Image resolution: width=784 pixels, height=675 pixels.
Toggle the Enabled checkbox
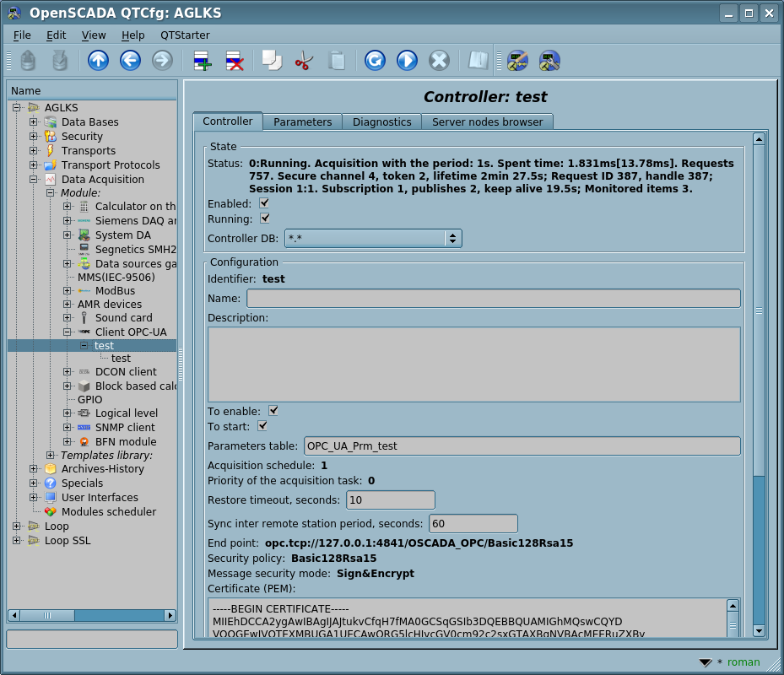click(264, 203)
